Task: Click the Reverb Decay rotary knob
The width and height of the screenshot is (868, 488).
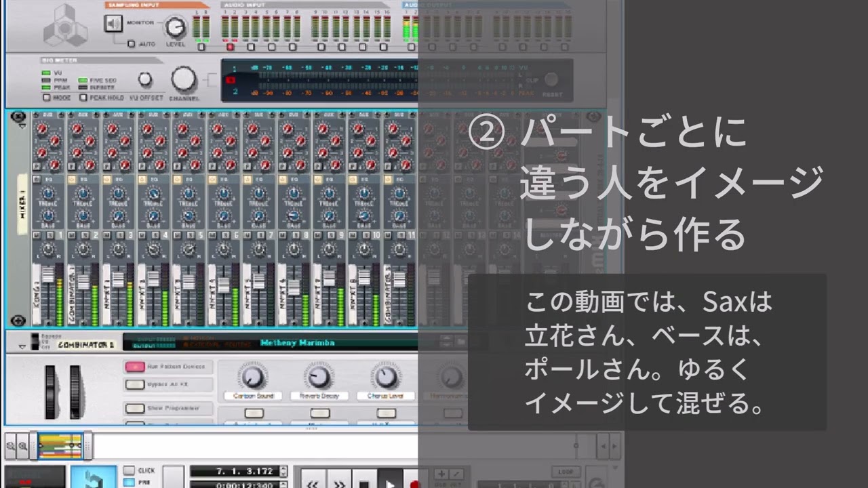Action: click(x=319, y=376)
